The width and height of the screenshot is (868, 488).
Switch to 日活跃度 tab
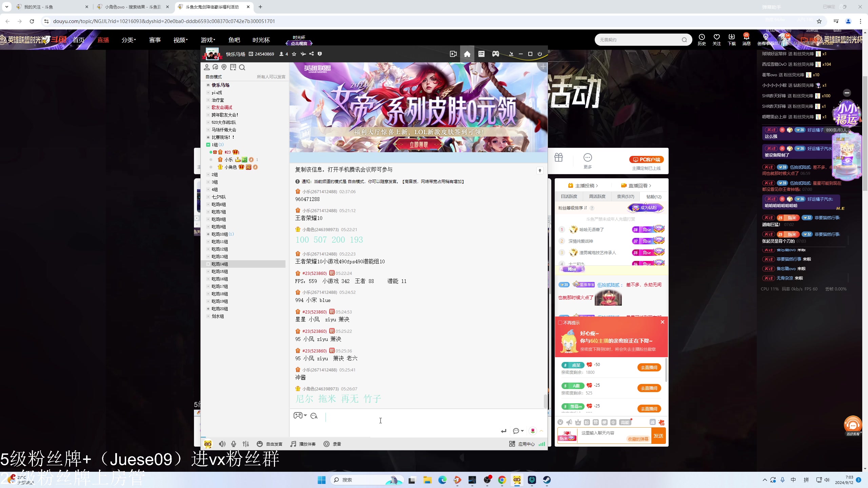569,197
